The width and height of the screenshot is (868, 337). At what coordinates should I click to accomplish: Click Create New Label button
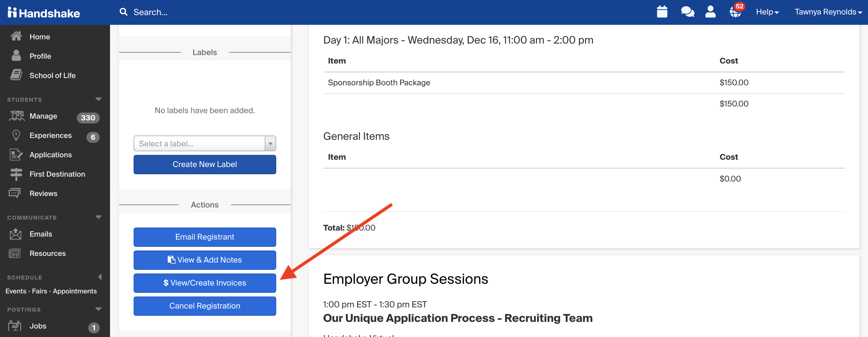(x=205, y=165)
